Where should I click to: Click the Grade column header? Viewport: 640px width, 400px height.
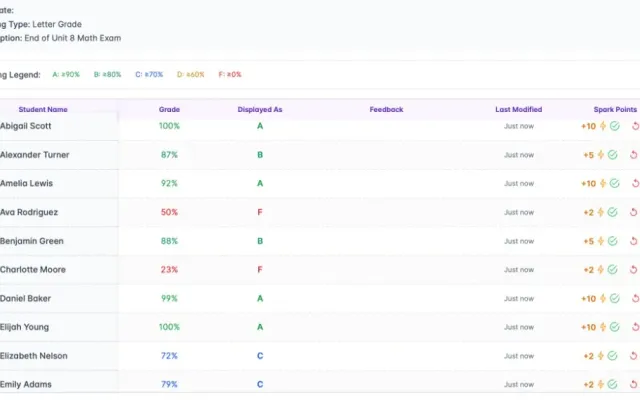point(169,109)
